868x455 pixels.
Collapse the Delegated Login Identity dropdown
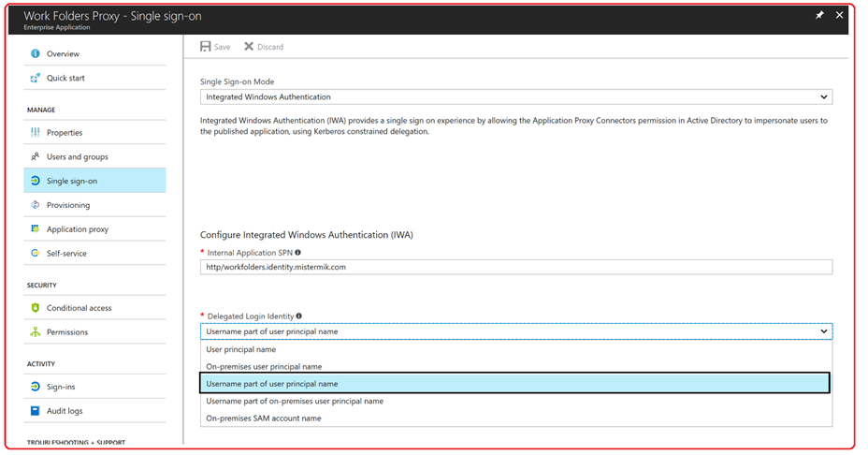516,331
